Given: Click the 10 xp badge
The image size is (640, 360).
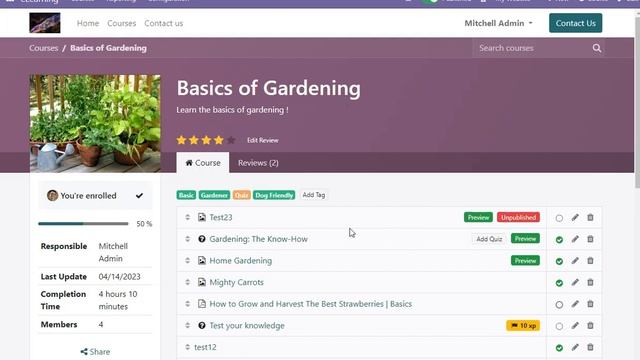Looking at the screenshot, I should coord(523,325).
